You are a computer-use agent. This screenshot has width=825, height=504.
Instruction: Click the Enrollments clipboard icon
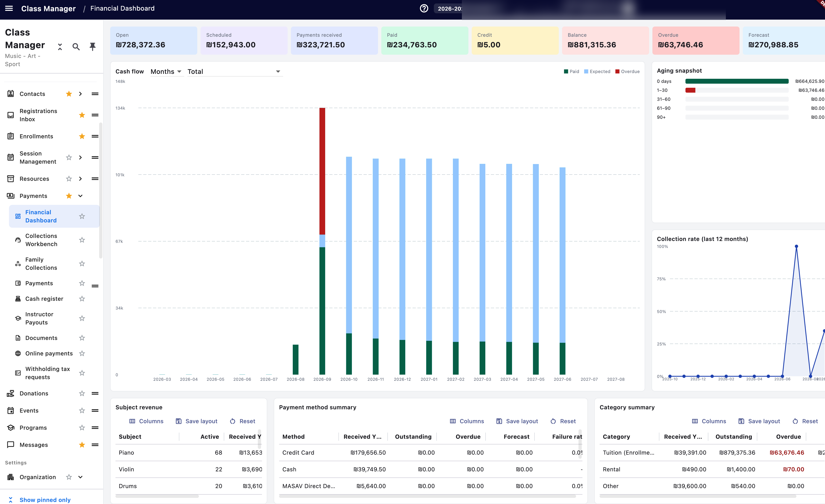pos(11,136)
